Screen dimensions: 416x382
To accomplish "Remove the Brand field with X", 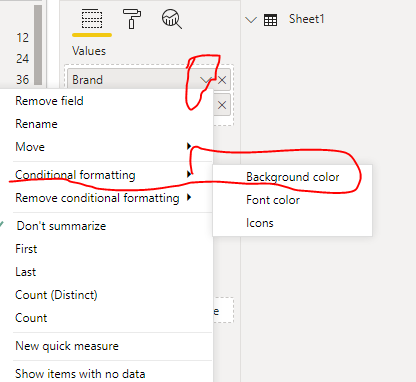I will pyautogui.click(x=222, y=80).
